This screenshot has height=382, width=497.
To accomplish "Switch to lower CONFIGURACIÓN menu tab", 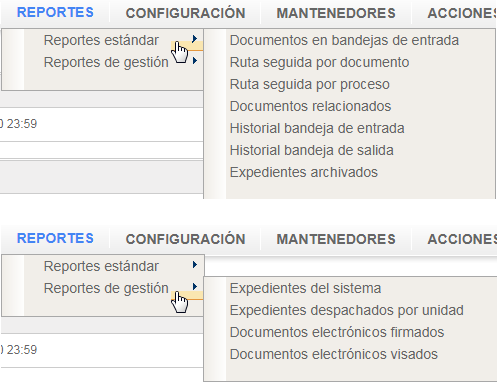I will pyautogui.click(x=185, y=239).
